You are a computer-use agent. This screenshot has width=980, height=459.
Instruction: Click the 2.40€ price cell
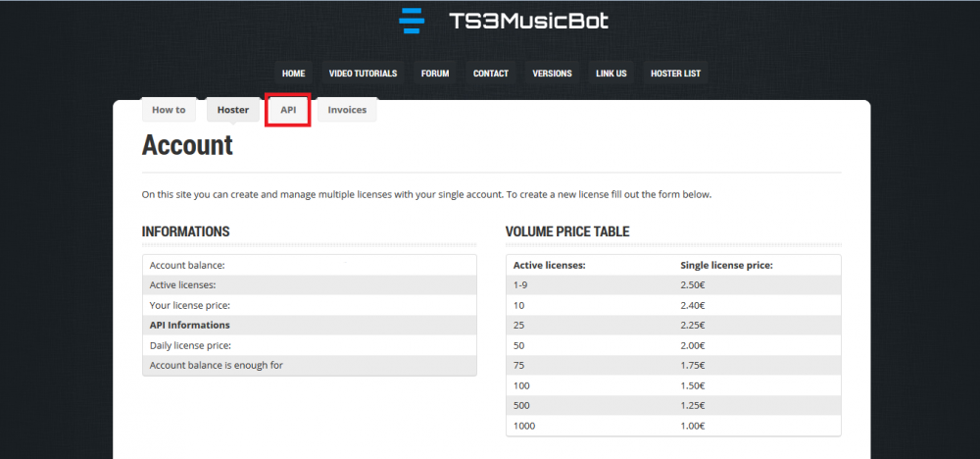[x=693, y=305]
